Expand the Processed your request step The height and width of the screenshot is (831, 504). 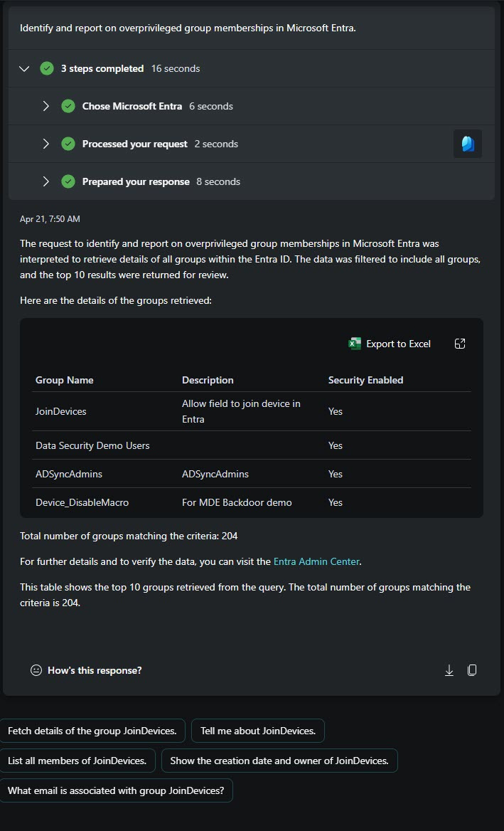coord(46,144)
